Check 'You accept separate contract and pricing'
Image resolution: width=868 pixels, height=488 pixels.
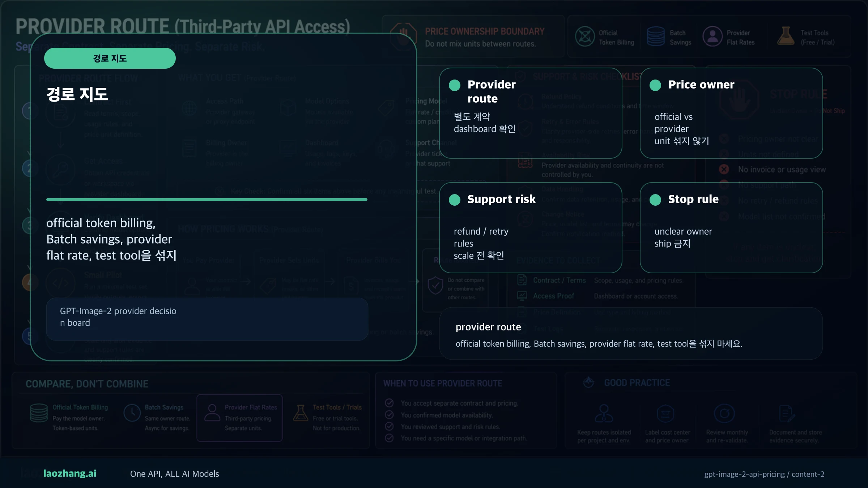(389, 403)
